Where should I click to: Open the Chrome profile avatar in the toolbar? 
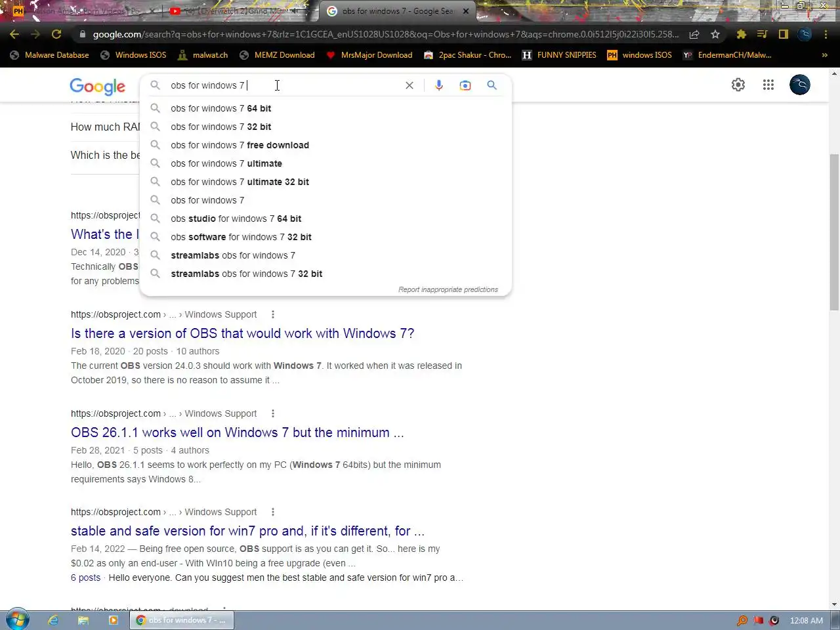pos(805,34)
